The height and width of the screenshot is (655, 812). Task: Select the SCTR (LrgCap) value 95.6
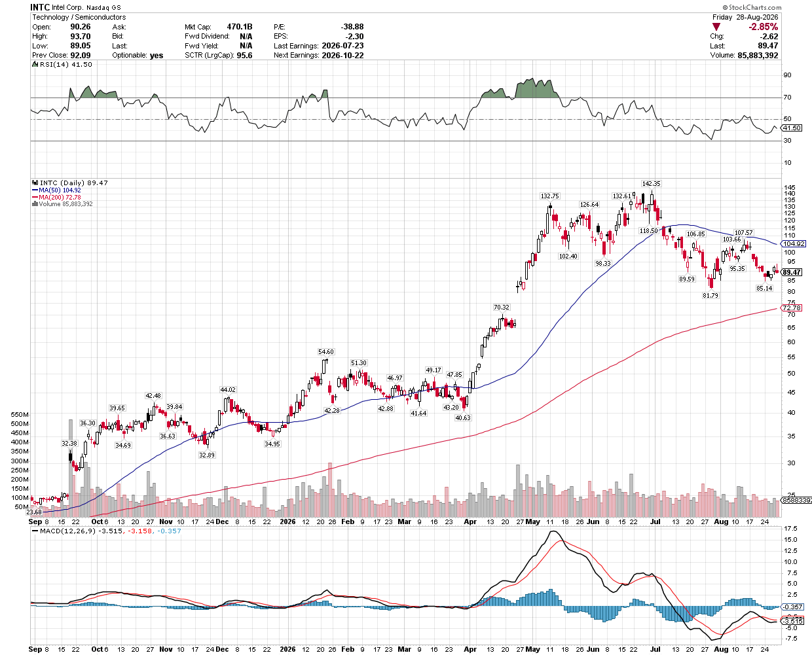tap(245, 55)
